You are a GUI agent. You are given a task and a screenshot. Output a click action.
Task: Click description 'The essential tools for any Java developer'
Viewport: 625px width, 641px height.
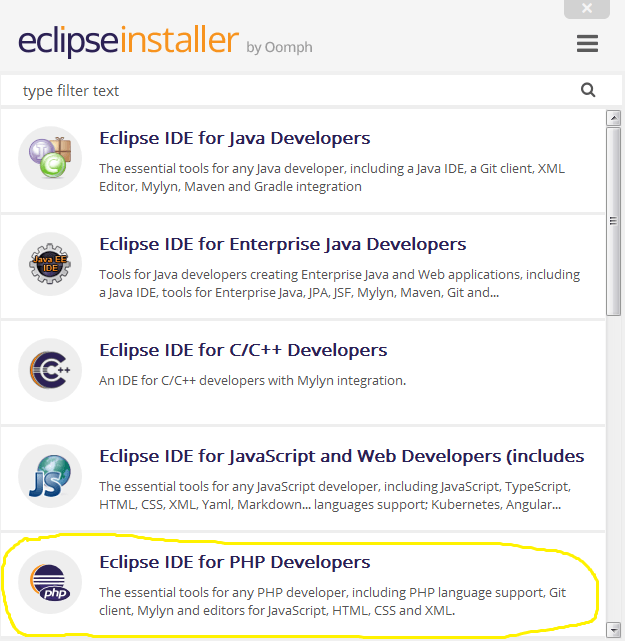coord(332,177)
